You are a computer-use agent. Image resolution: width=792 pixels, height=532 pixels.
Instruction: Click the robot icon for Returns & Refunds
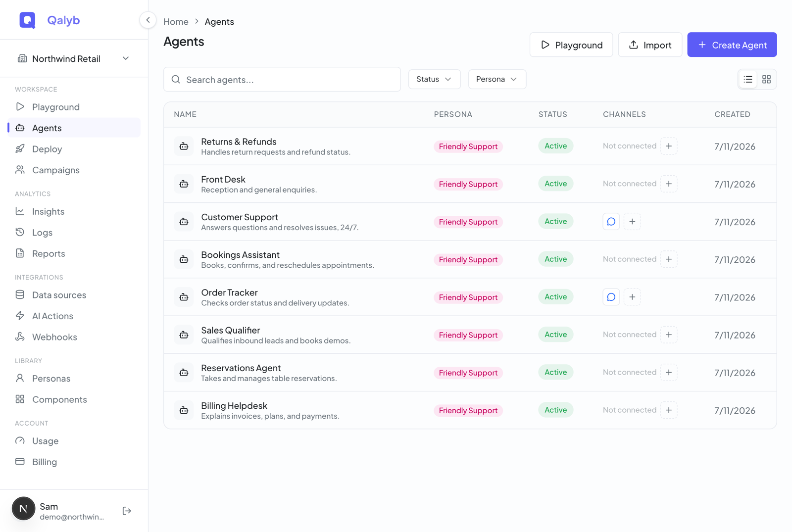tap(184, 146)
